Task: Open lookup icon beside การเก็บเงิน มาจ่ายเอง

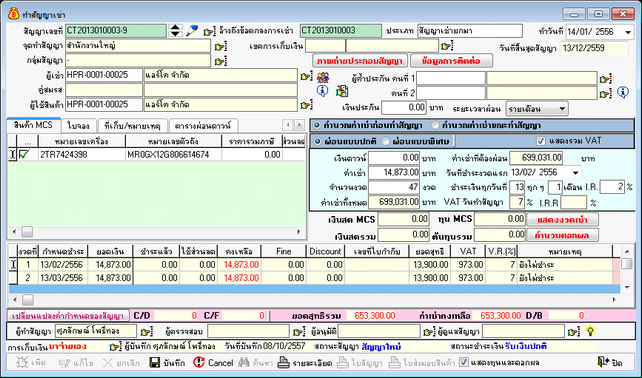Action: pyautogui.click(x=116, y=346)
